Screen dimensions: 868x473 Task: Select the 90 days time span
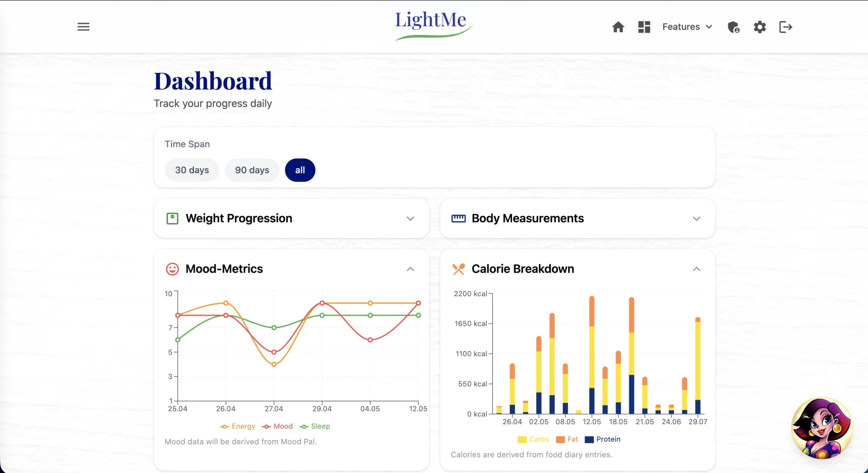coord(252,170)
